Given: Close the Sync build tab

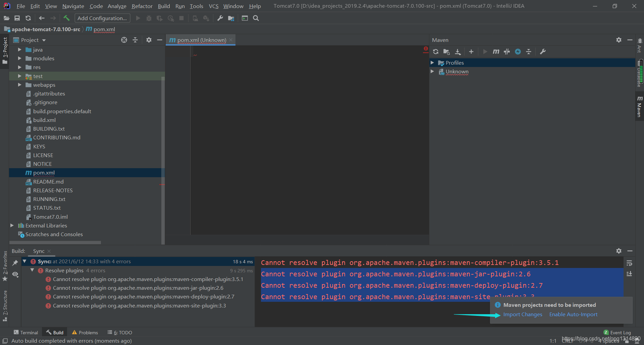Looking at the screenshot, I should [49, 251].
